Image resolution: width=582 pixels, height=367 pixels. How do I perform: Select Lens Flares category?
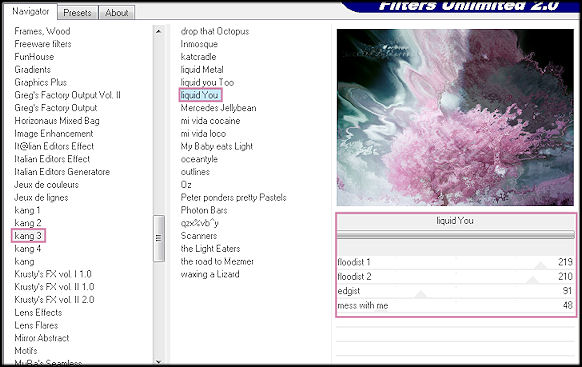[x=36, y=325]
